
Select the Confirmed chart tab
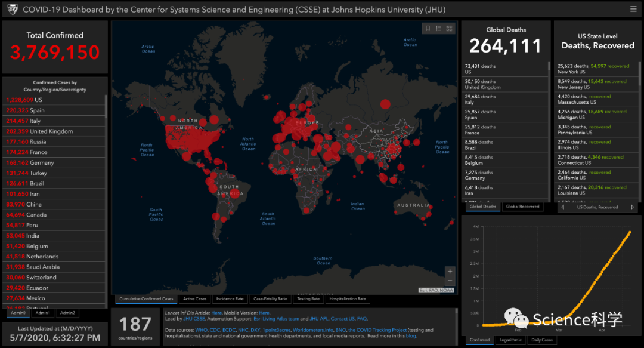pos(479,340)
